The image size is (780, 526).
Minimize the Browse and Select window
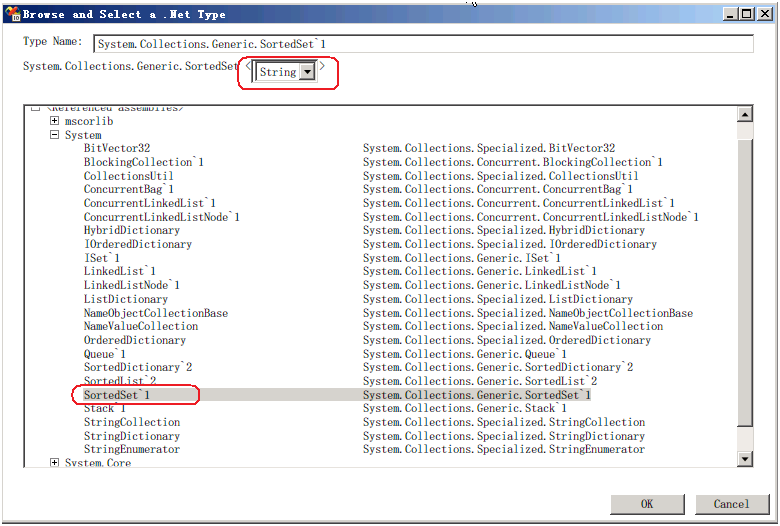coord(730,14)
